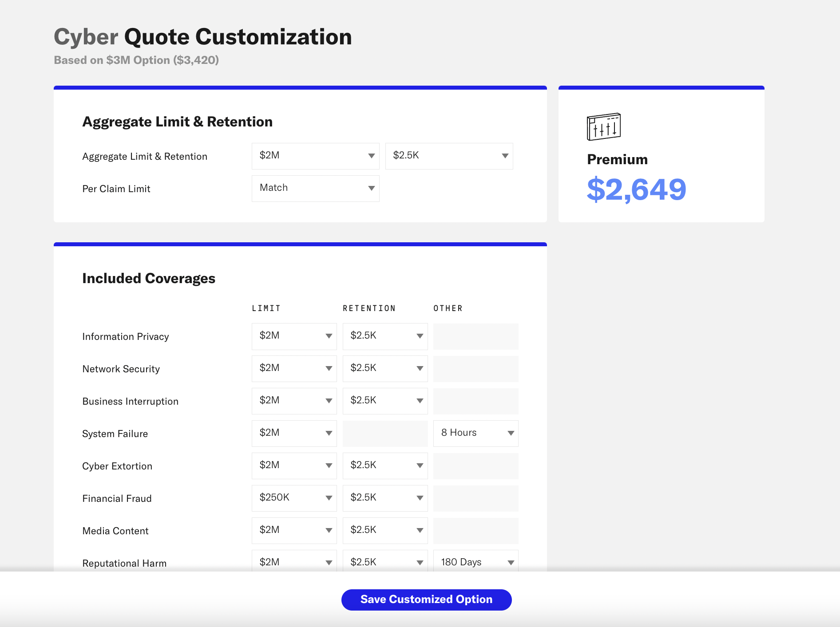840x627 pixels.
Task: Click the OTHER column header
Action: (448, 308)
